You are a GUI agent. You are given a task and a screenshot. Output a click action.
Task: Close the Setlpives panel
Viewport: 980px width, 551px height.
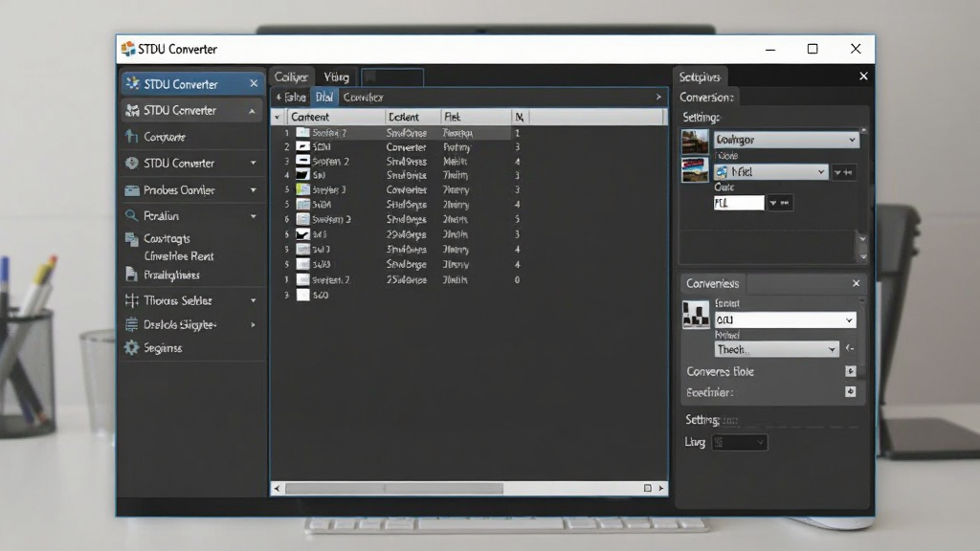click(x=863, y=77)
